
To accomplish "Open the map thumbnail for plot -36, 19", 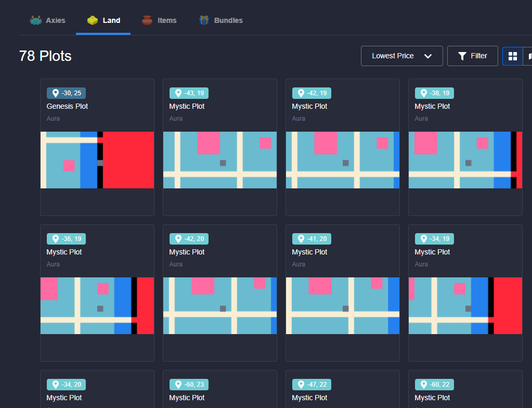I will click(97, 305).
